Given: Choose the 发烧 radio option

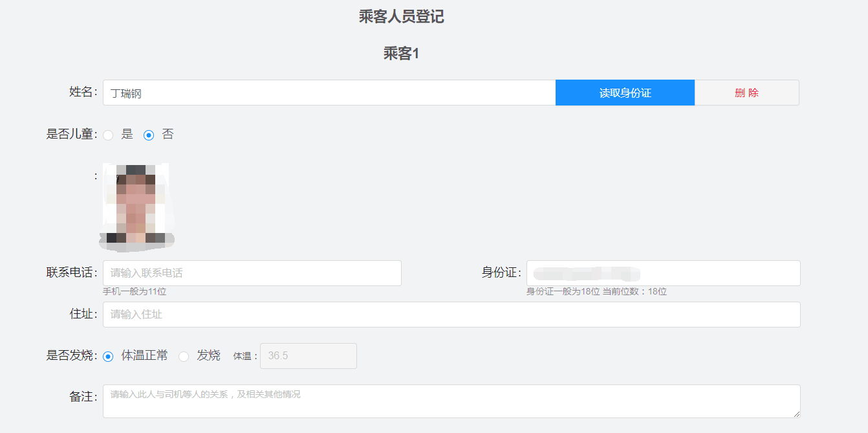Looking at the screenshot, I should (184, 356).
